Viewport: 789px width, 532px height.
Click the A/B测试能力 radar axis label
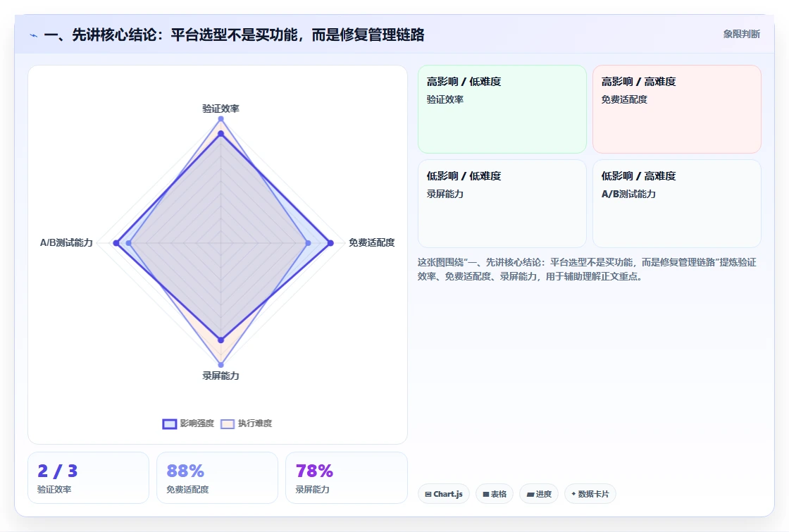pos(66,242)
